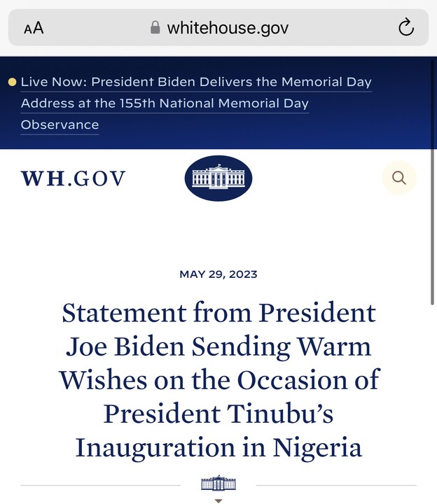This screenshot has height=504, width=437.
Task: Open site search with the magnifier icon
Action: (399, 178)
